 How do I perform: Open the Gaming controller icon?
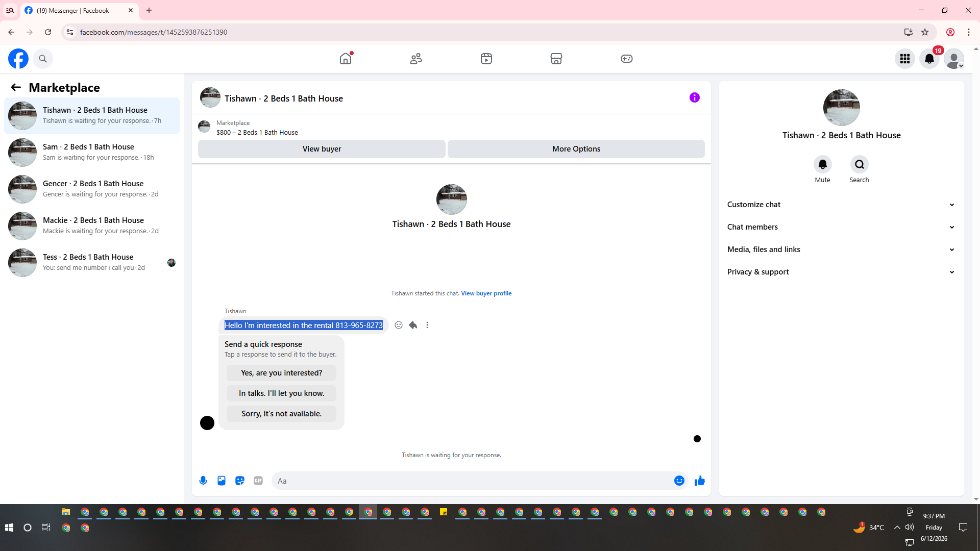click(627, 59)
